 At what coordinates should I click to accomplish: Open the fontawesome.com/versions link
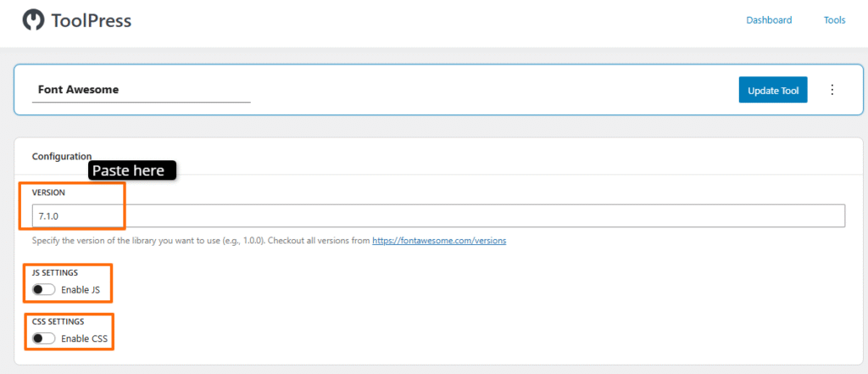(439, 241)
